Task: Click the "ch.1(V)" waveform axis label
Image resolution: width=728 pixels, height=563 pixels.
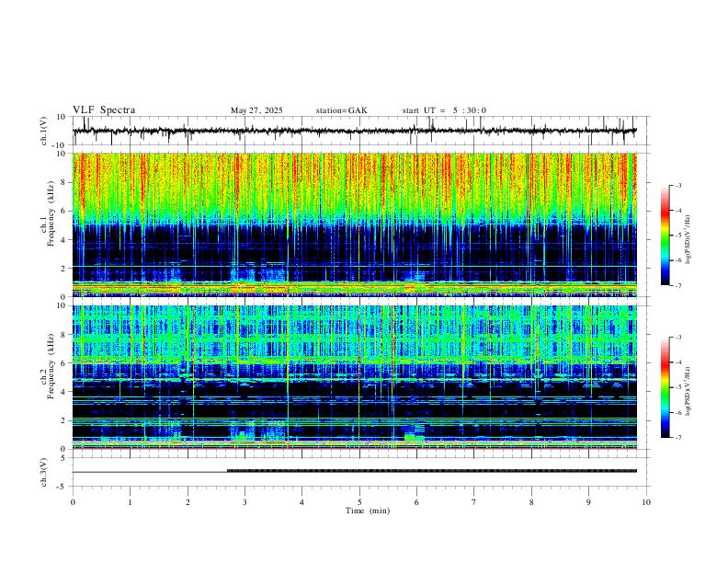Action: (x=44, y=131)
